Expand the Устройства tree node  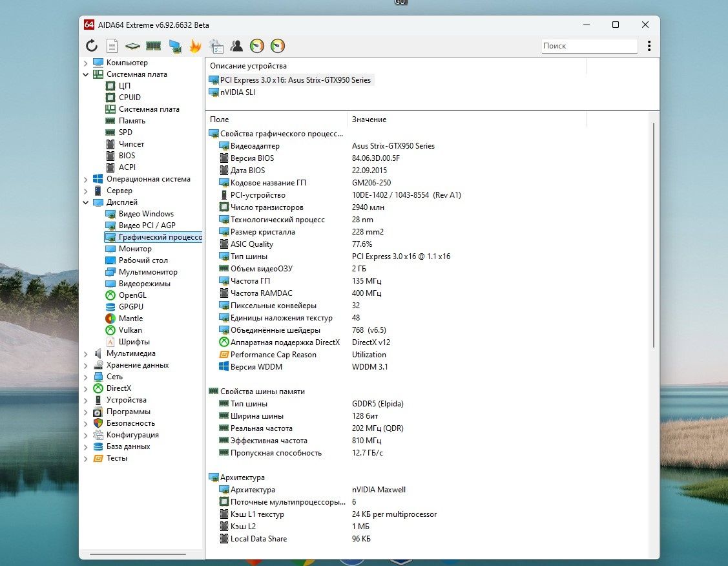pyautogui.click(x=86, y=400)
